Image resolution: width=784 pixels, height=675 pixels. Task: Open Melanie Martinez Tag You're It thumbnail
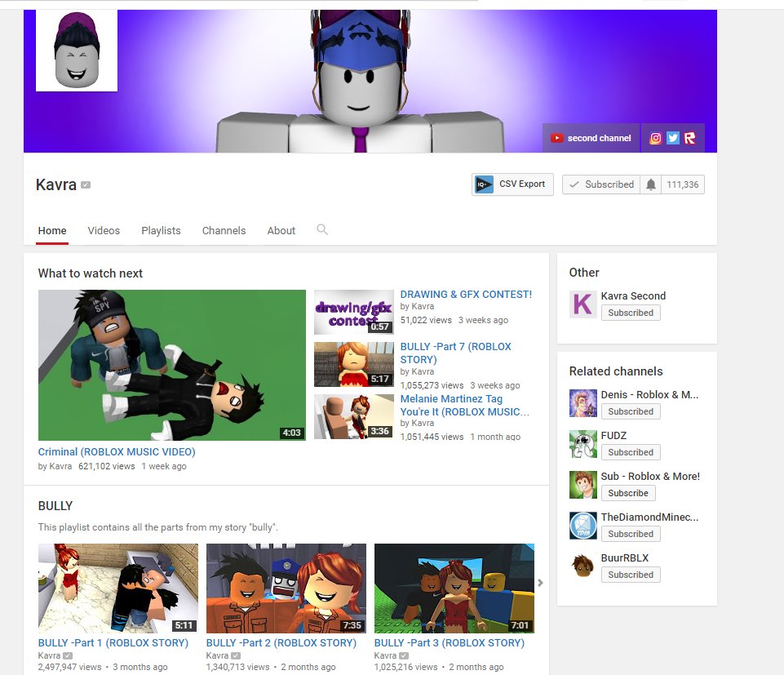[x=353, y=417]
